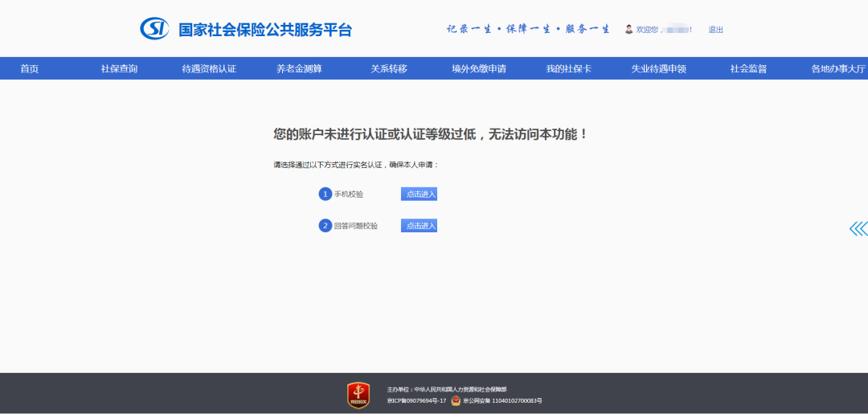Navigate to 失业待遇申领

658,69
